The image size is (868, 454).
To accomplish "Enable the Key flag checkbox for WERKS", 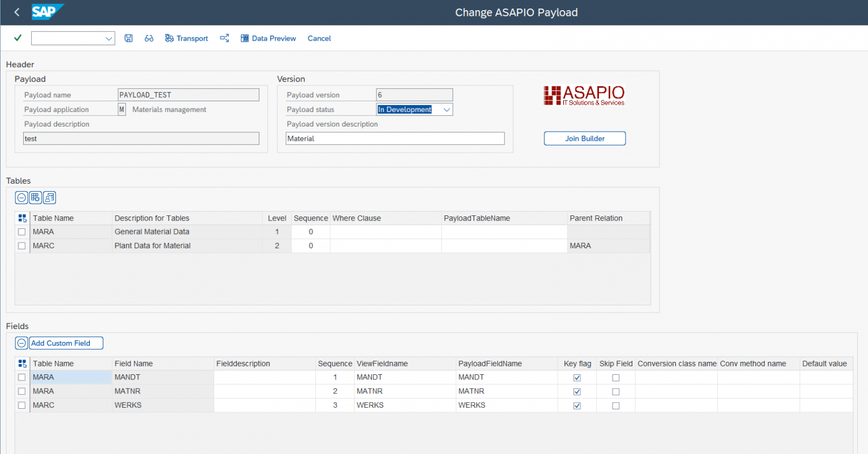I will tap(577, 405).
